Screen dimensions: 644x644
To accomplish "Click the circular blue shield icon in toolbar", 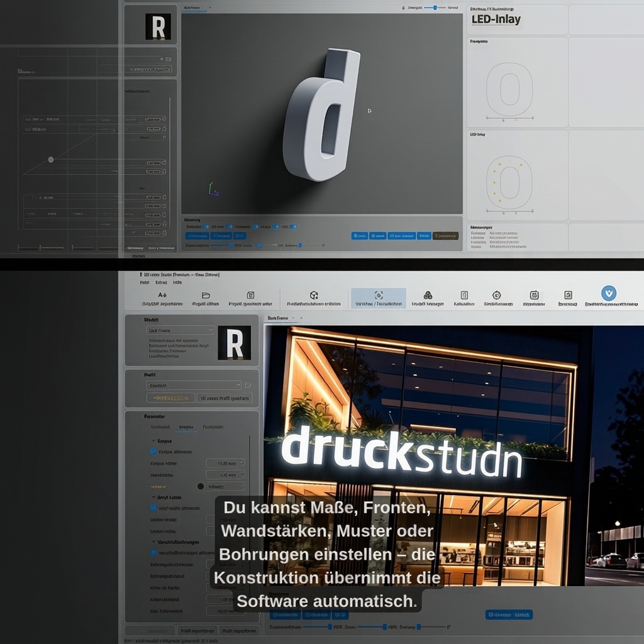I will 609,293.
